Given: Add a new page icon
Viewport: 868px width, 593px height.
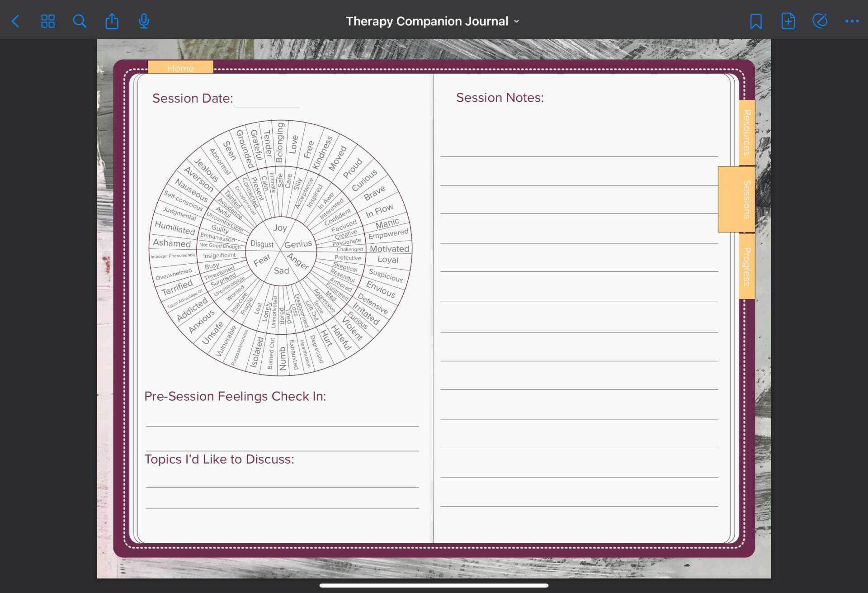Looking at the screenshot, I should (788, 21).
